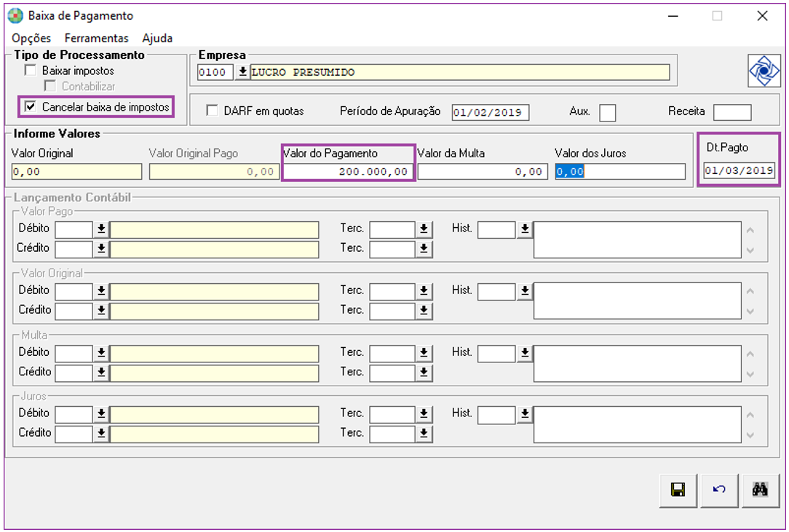This screenshot has width=789, height=532.
Task: Tick the DARF em quotas checkbox
Action: 213,111
